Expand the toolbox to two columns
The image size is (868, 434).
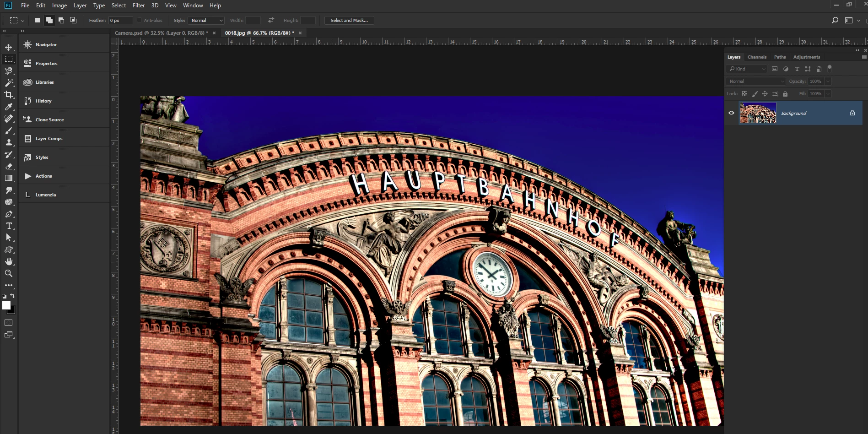click(x=4, y=31)
